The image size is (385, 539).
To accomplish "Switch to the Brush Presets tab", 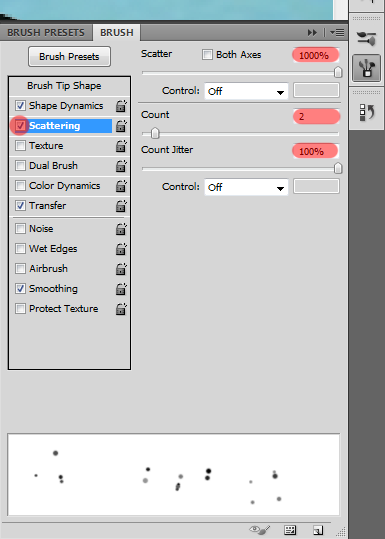I will tap(46, 33).
